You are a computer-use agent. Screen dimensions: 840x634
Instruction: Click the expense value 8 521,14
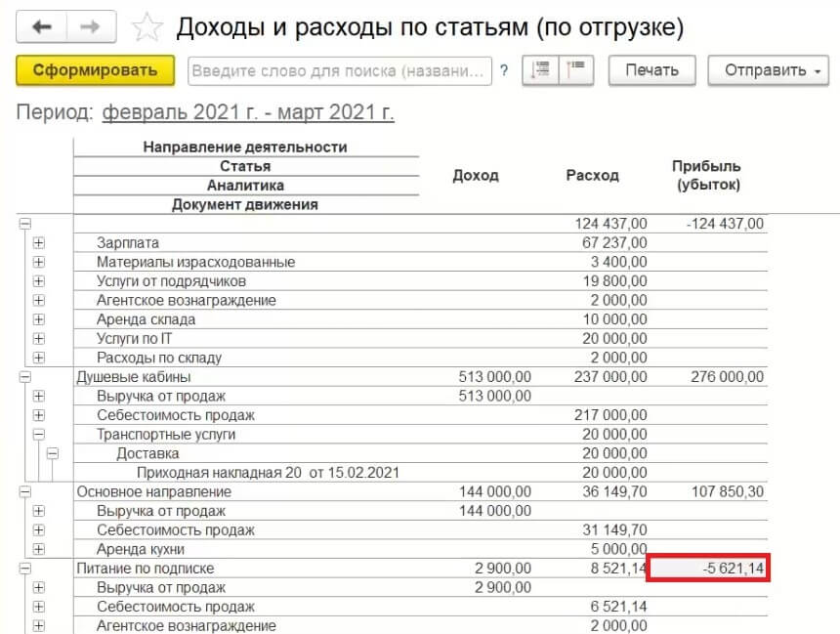point(618,569)
